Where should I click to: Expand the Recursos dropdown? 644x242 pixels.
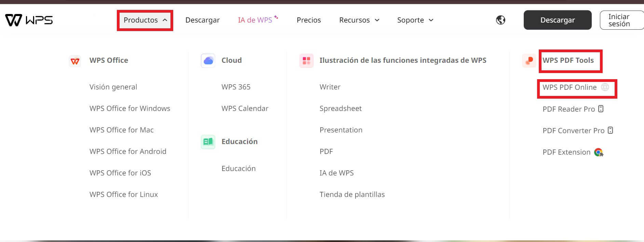(359, 20)
